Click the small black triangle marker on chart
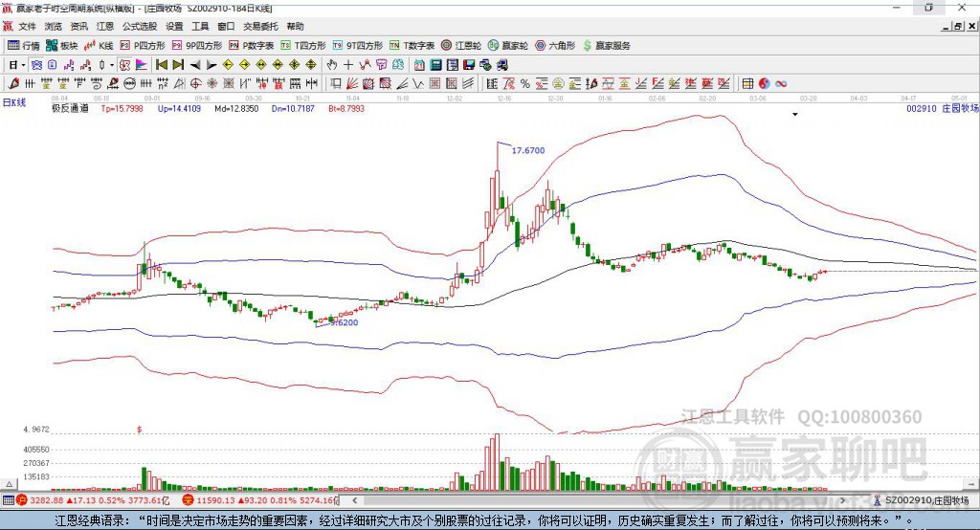This screenshot has height=530, width=980. [x=795, y=115]
